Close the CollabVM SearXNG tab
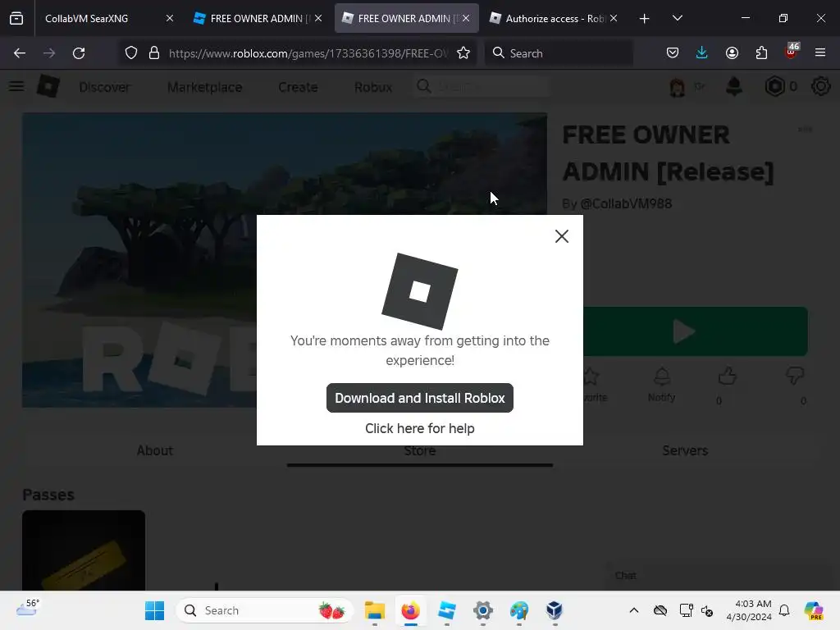This screenshot has width=840, height=630. click(170, 18)
